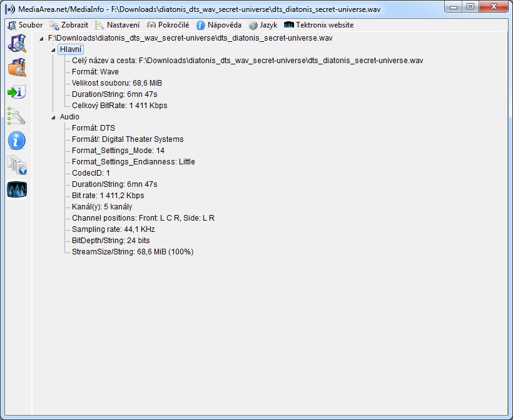Select the Hlavní tree node
513x420 pixels.
[x=71, y=49]
